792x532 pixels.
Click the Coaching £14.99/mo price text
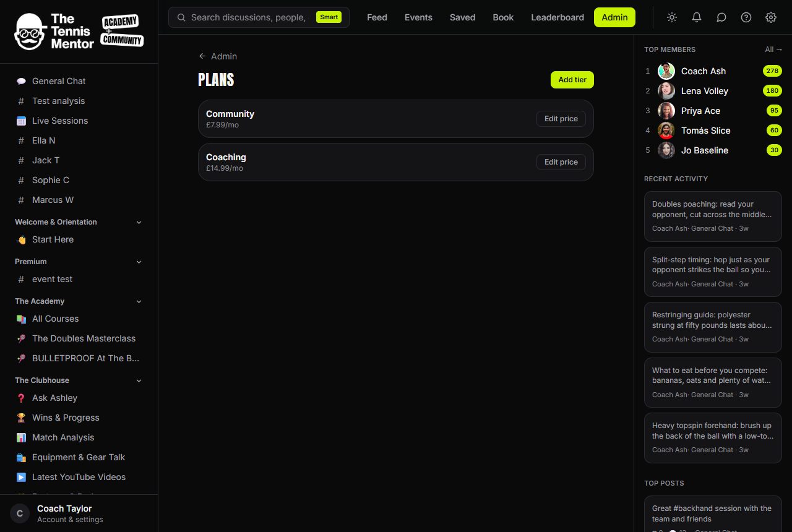tap(225, 168)
